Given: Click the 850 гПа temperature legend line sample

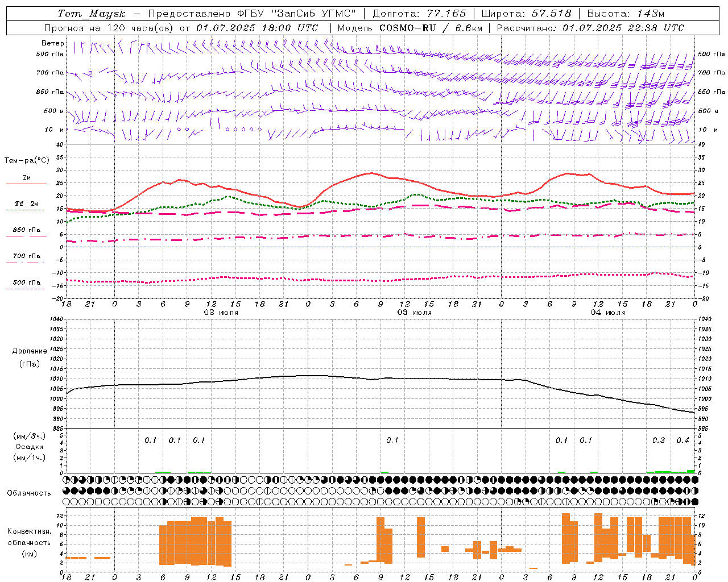Looking at the screenshot, I should pyautogui.click(x=26, y=236).
